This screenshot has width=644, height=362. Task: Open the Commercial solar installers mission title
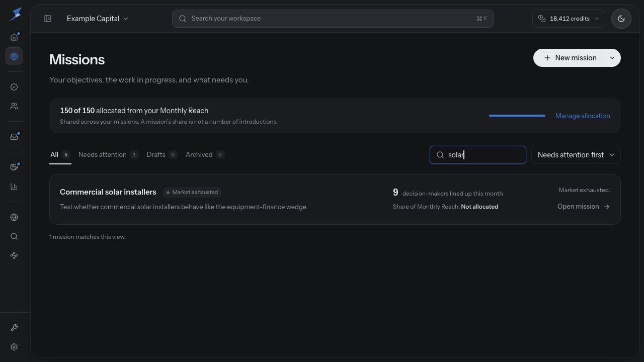tap(108, 192)
